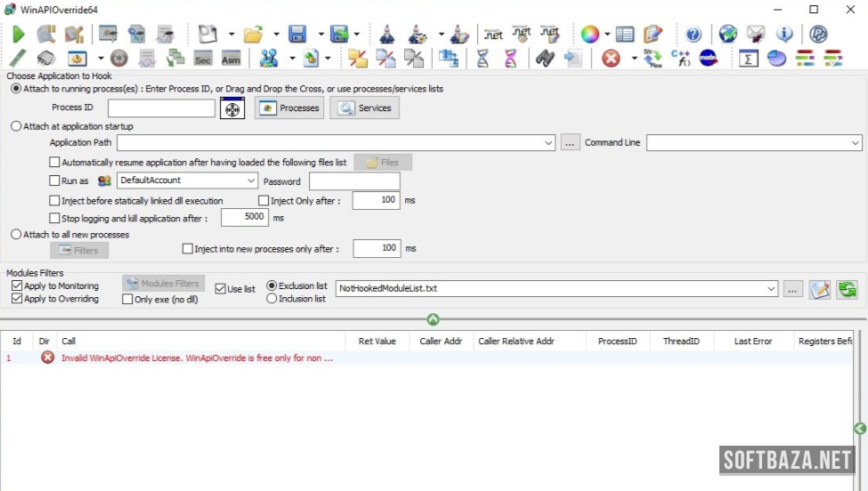Expand the Application Path combo box
This screenshot has height=491, width=868.
click(548, 143)
